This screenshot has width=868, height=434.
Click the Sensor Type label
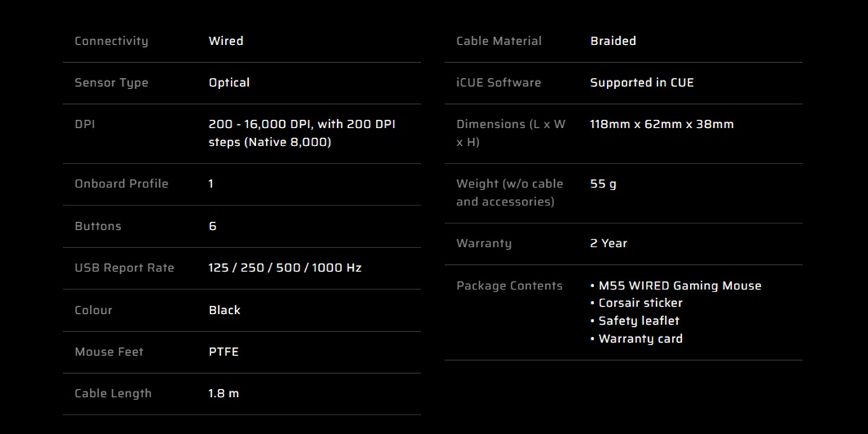tap(111, 83)
